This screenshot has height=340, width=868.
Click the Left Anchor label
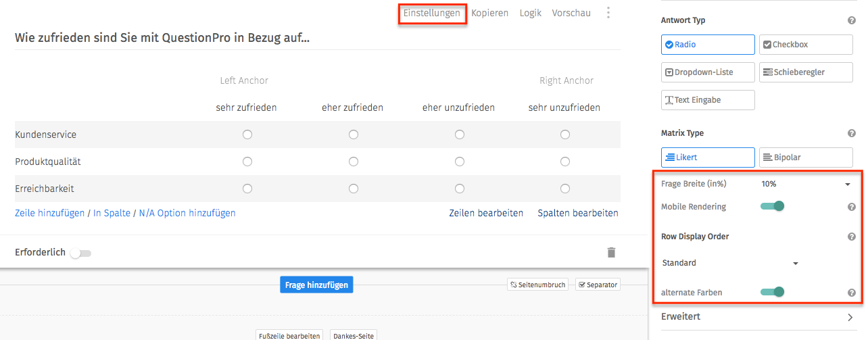click(x=244, y=80)
